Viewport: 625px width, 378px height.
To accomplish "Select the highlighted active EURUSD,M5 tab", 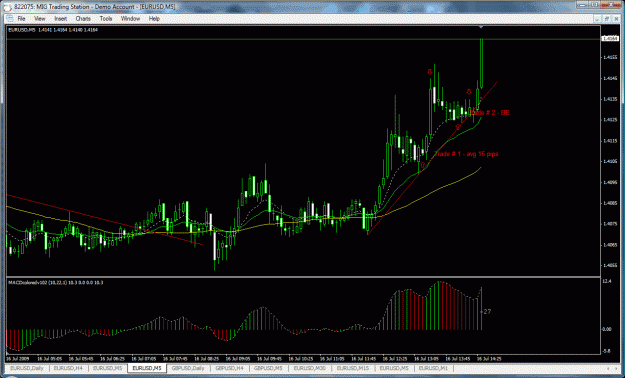I will click(147, 368).
